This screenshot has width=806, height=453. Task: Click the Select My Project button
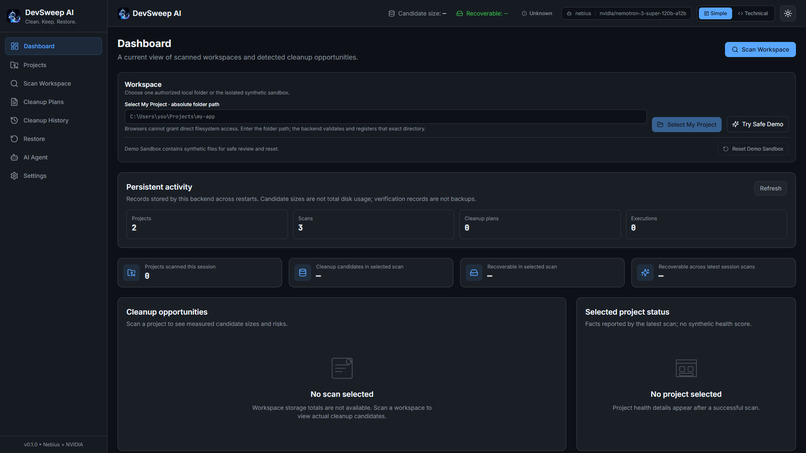pos(686,124)
